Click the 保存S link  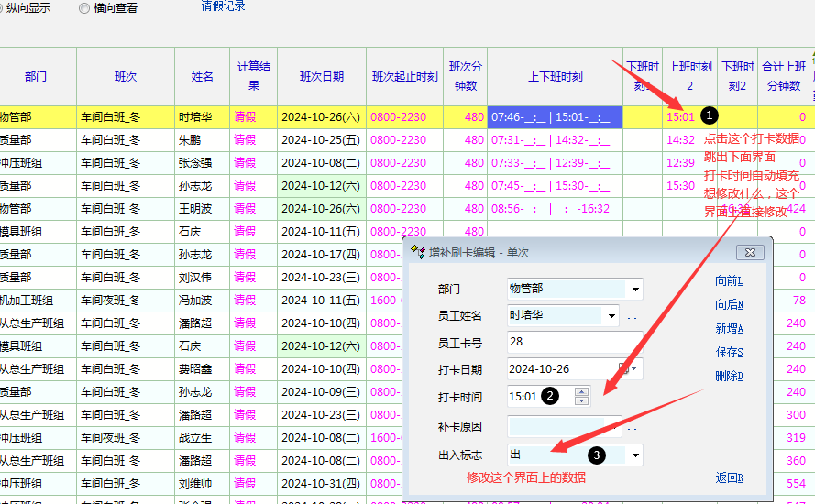[729, 352]
